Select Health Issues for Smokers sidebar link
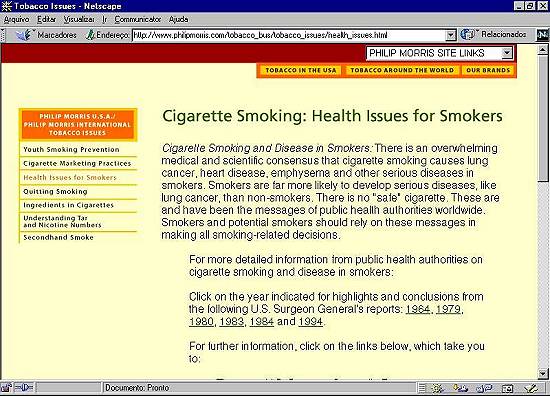The image size is (550, 396). [x=70, y=177]
